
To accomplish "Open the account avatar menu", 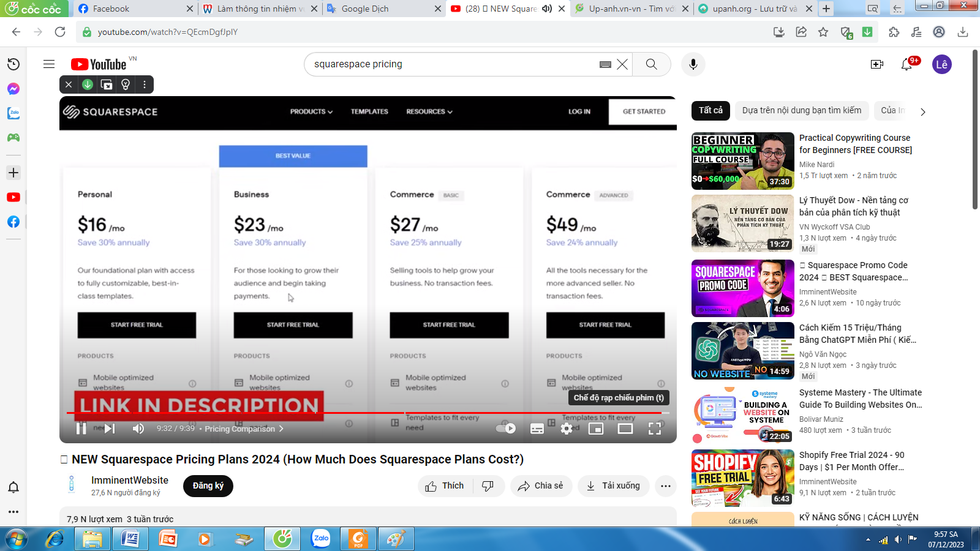I will click(x=942, y=64).
